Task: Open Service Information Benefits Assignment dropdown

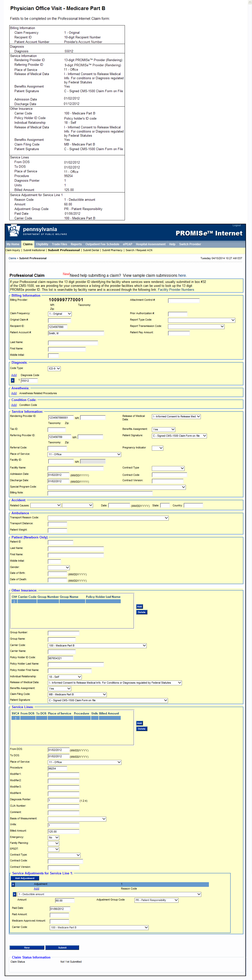Action: [164, 430]
